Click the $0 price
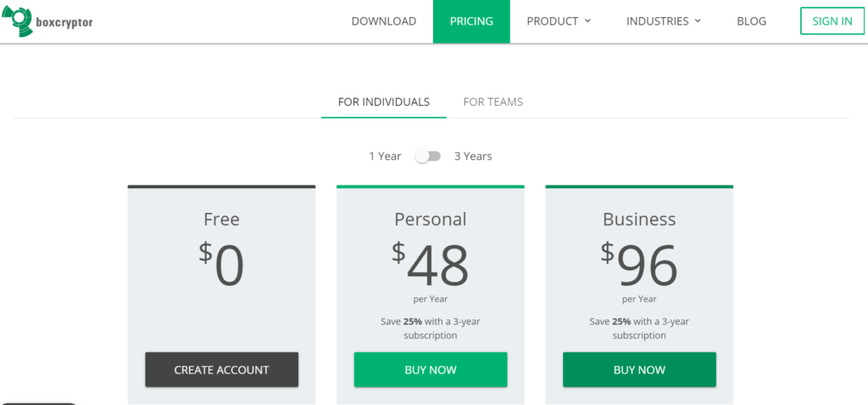The height and width of the screenshot is (405, 868). [221, 264]
